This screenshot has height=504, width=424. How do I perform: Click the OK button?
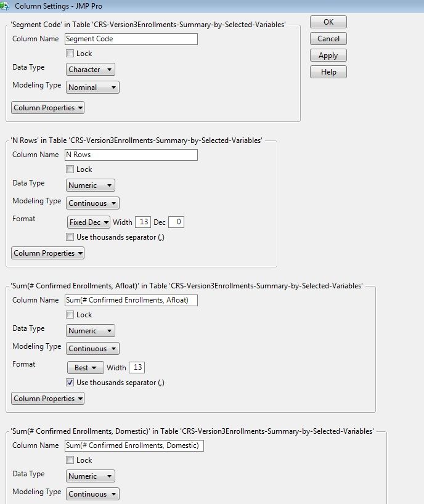[x=328, y=22]
